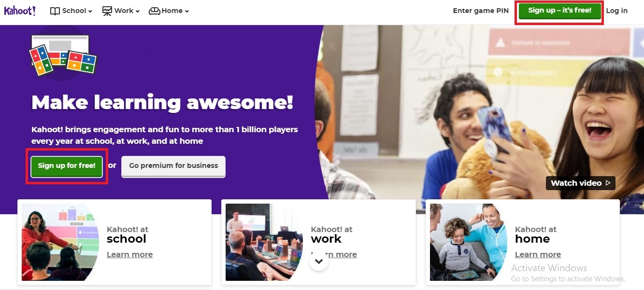644x290 pixels.
Task: Expand the Work dropdown chevron
Action: pyautogui.click(x=138, y=11)
